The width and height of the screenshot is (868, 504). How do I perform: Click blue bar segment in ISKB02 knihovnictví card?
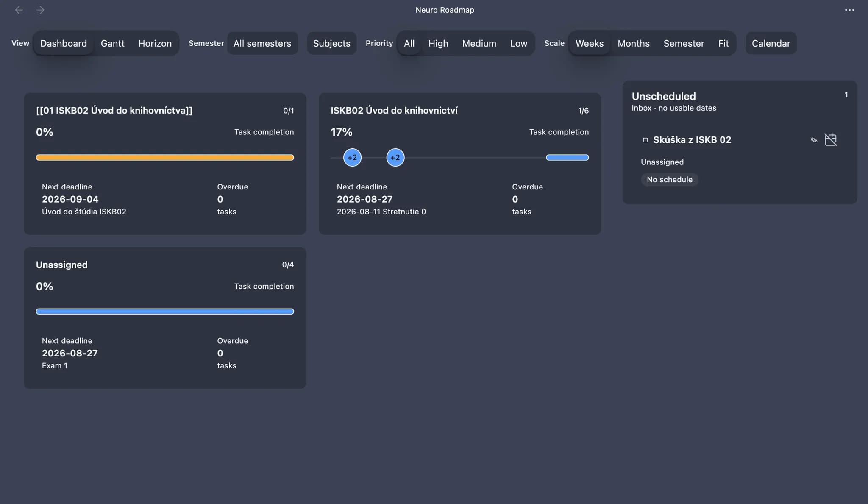coord(567,157)
